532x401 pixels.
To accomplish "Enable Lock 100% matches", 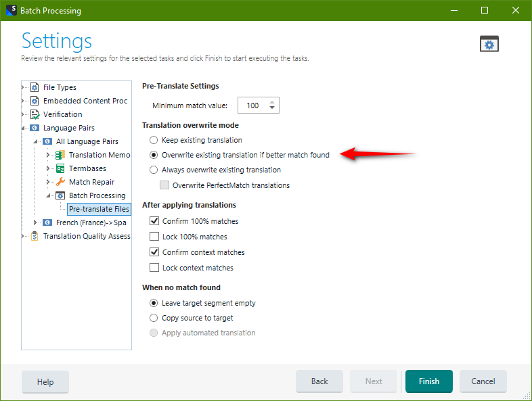I will click(154, 237).
